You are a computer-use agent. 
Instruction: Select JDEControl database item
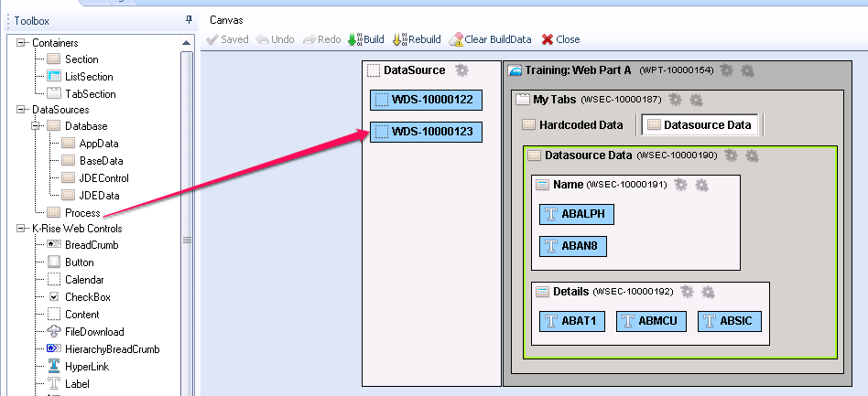(94, 178)
